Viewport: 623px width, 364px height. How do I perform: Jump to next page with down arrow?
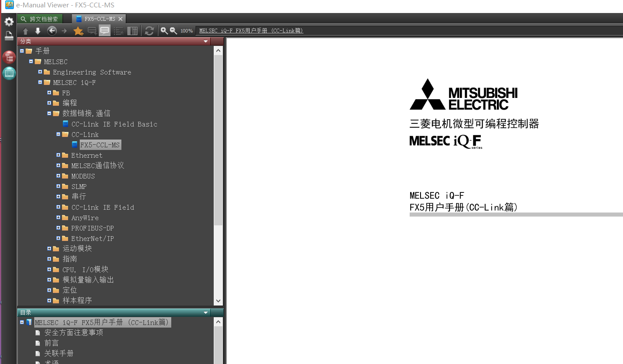[38, 31]
